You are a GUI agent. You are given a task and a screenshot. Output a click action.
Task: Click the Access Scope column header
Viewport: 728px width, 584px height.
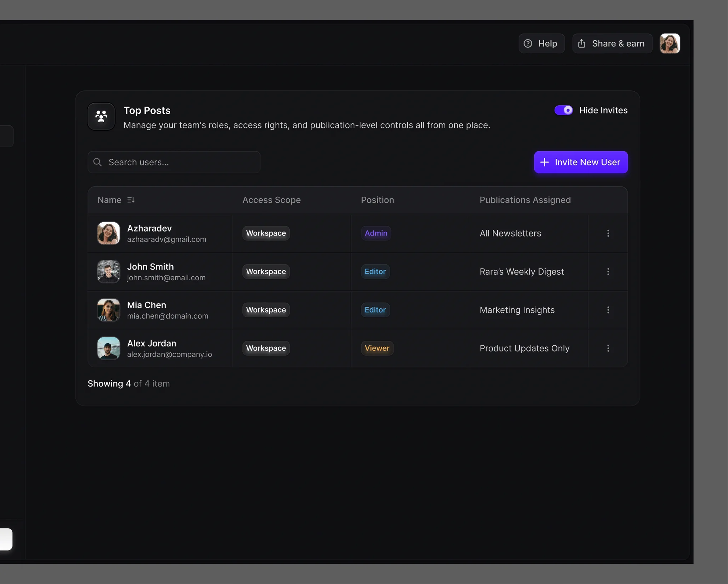[272, 200]
